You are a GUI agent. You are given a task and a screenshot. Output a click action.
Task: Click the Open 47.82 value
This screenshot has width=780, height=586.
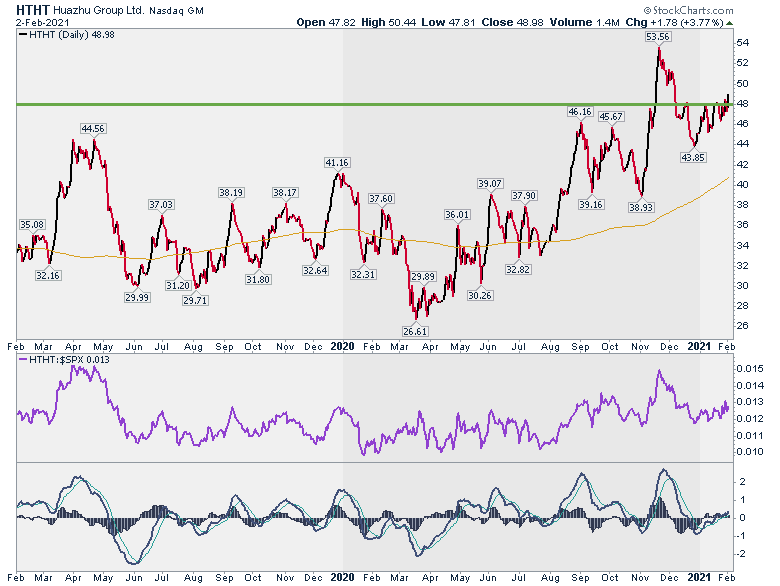tap(326, 22)
